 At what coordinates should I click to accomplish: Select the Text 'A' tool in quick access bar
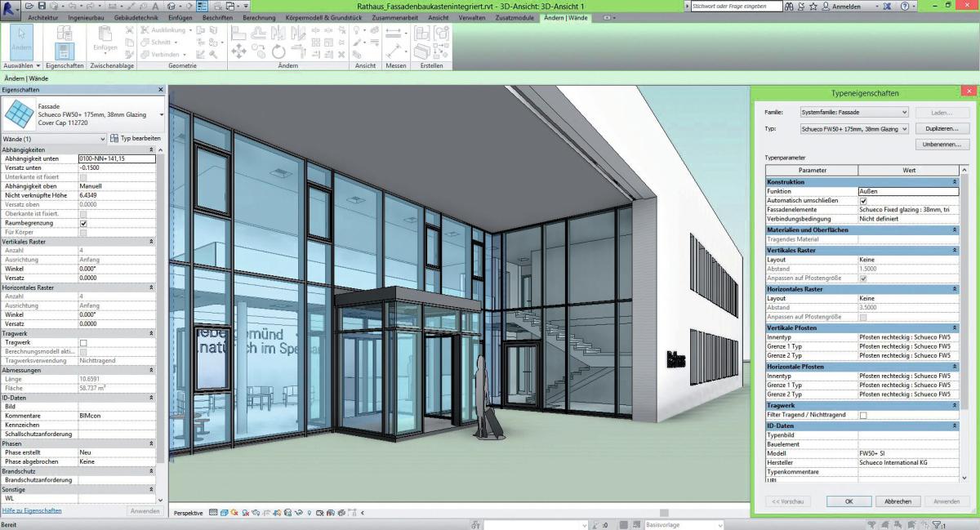[155, 6]
